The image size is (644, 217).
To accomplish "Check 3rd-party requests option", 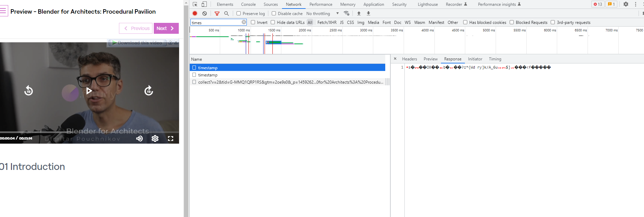I will pyautogui.click(x=553, y=22).
